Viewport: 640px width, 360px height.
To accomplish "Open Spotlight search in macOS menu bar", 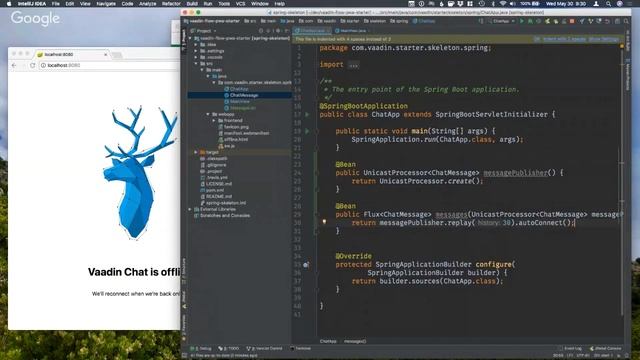I will 608,4.
